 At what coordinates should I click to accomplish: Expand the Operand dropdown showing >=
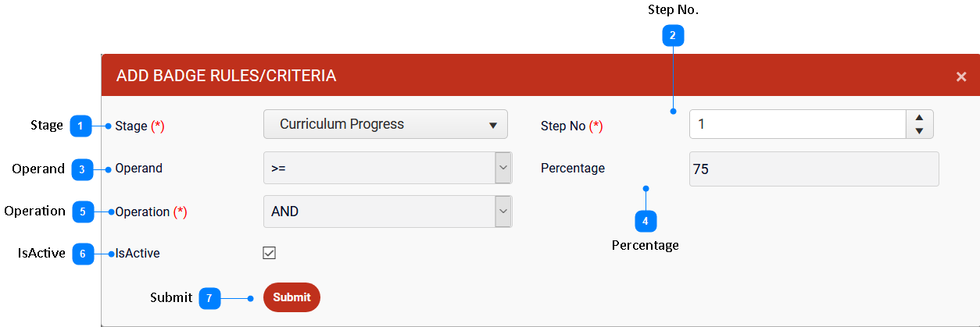pyautogui.click(x=388, y=168)
